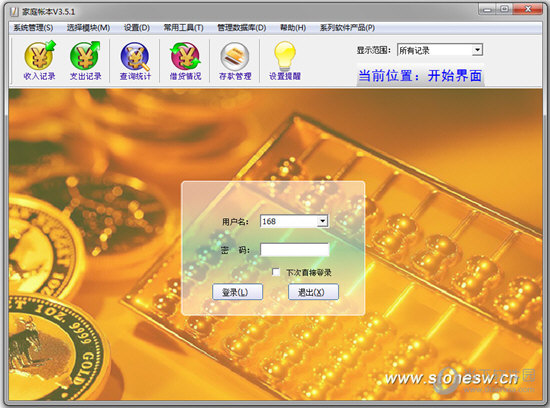Image resolution: width=550 pixels, height=408 pixels.
Task: Open the 帮助(H) menu
Action: (x=293, y=28)
